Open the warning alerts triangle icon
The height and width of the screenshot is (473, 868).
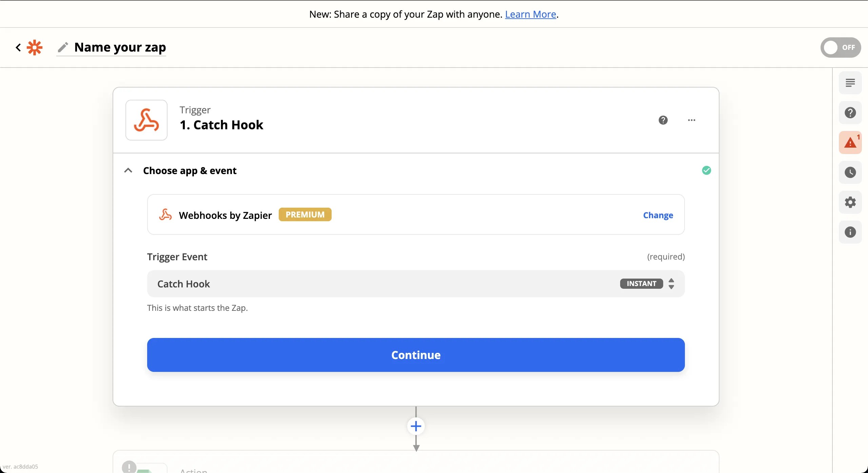click(x=850, y=143)
